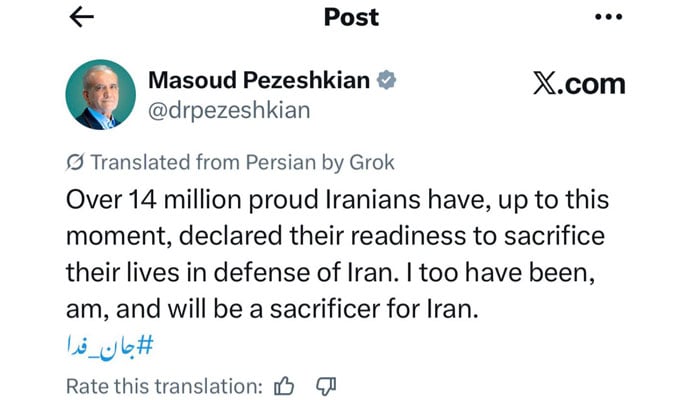Click the word 'Grok' in translation notice
Image resolution: width=700 pixels, height=400 pixels.
coord(370,162)
